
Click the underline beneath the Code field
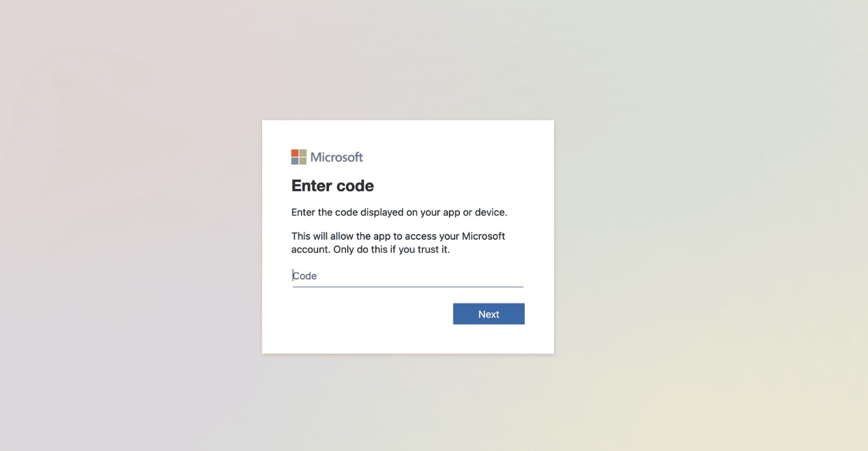coord(407,286)
